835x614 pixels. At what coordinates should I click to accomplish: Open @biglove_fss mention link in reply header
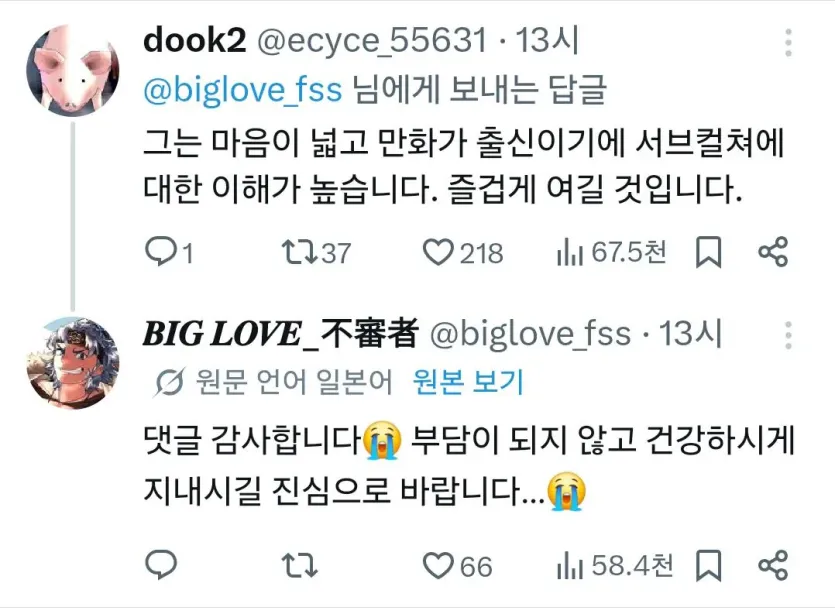(243, 89)
